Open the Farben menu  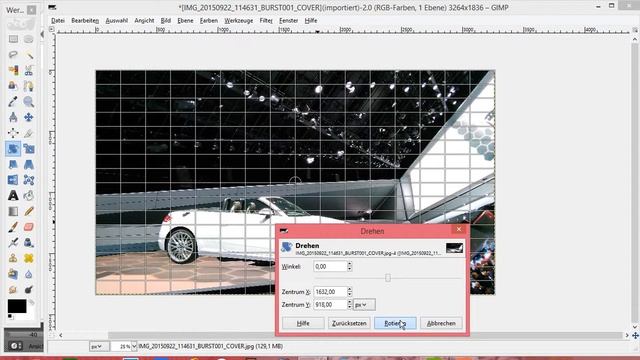tap(209, 20)
